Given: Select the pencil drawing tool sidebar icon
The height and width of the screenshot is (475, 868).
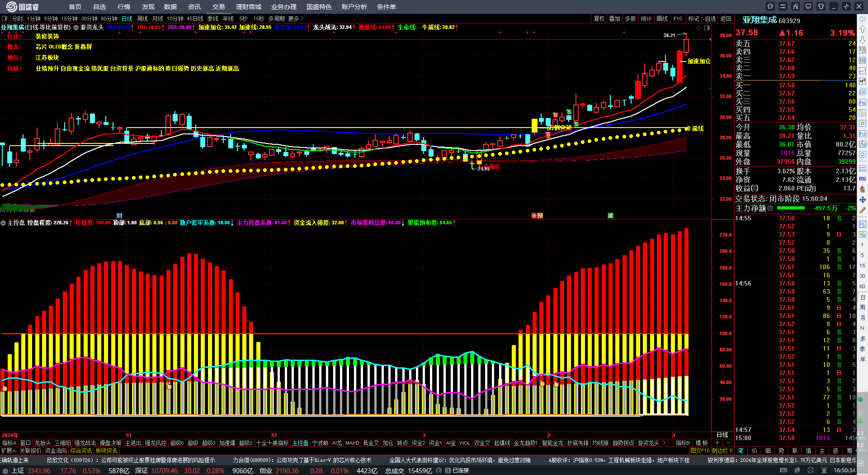Looking at the screenshot, I should (x=863, y=210).
